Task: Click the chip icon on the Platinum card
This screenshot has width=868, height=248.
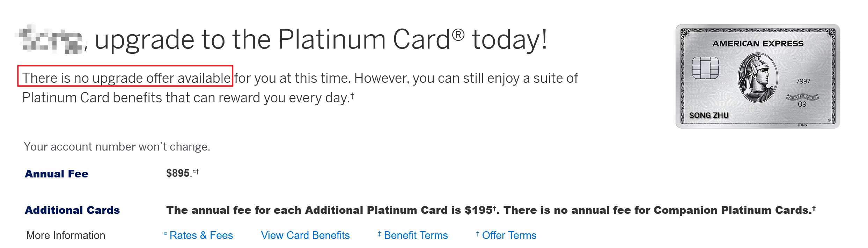Action: pyautogui.click(x=705, y=68)
